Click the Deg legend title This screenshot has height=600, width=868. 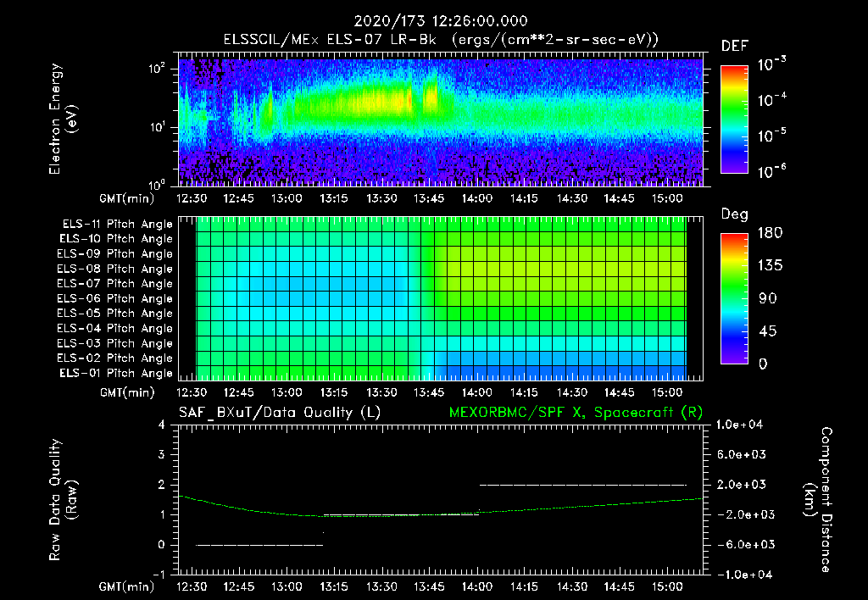pos(735,214)
